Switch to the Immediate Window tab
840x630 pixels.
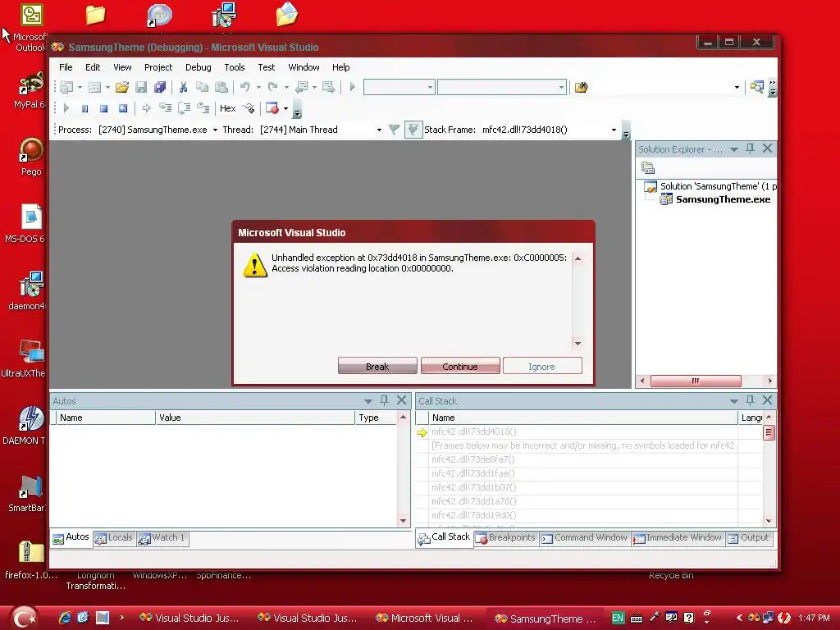click(678, 538)
